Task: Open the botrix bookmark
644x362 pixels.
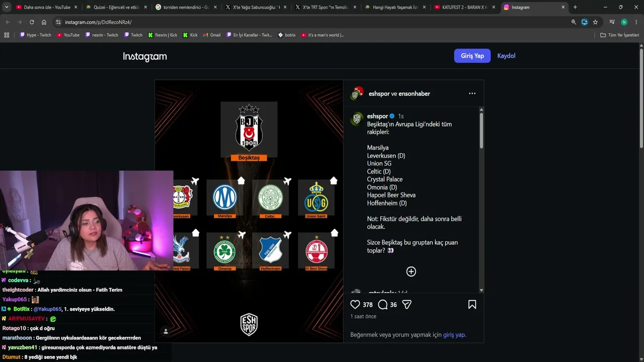Action: [287, 35]
